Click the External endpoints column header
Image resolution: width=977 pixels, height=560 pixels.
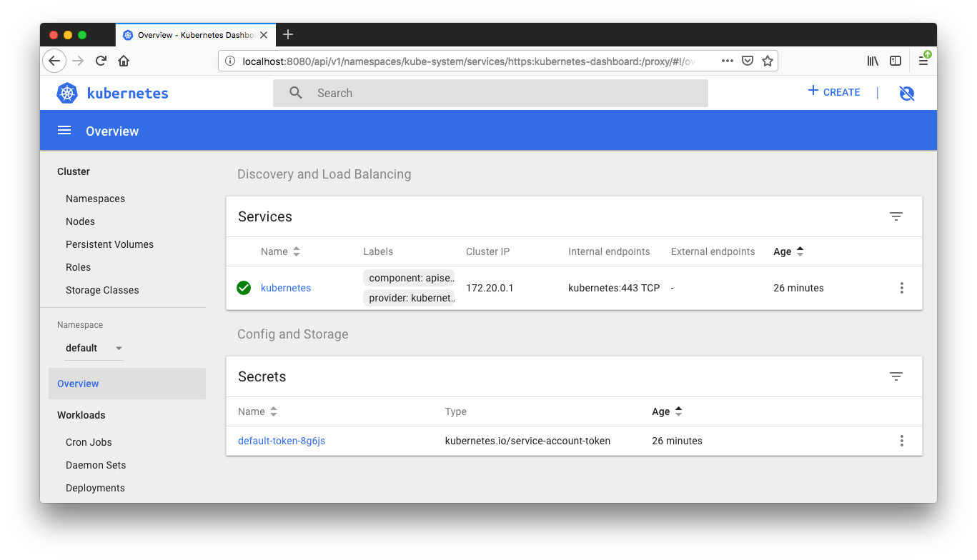pyautogui.click(x=713, y=251)
